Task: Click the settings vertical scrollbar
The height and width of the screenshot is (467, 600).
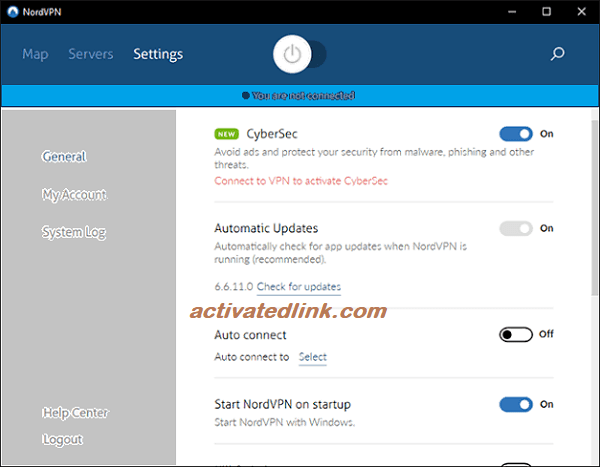Action: 594,208
